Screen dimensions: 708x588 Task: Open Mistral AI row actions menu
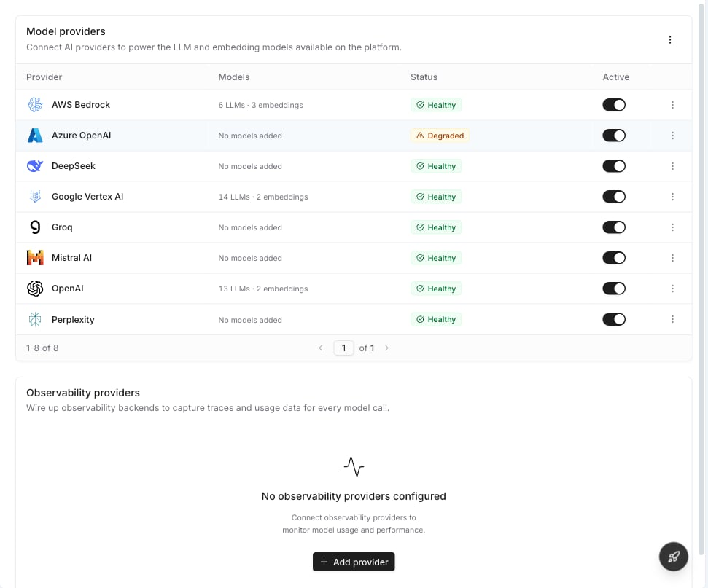click(672, 258)
